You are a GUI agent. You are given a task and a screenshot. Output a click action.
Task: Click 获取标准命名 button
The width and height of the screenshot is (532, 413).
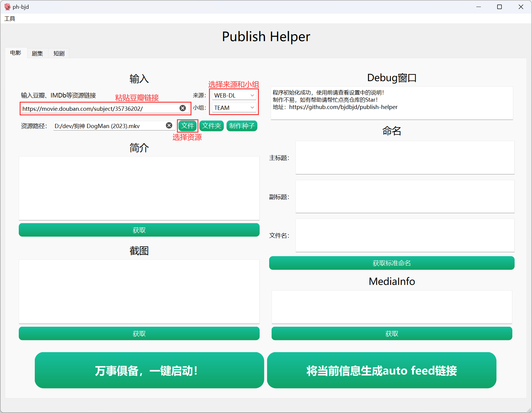(392, 263)
